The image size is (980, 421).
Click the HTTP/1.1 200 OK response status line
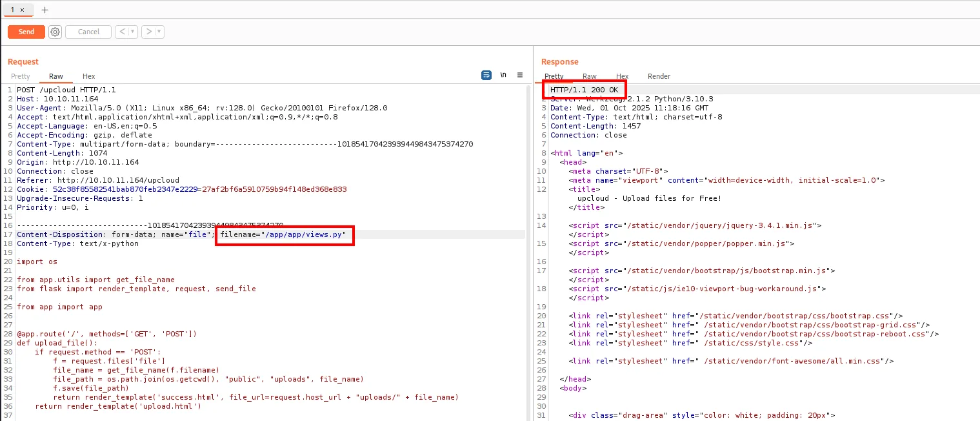tap(584, 90)
